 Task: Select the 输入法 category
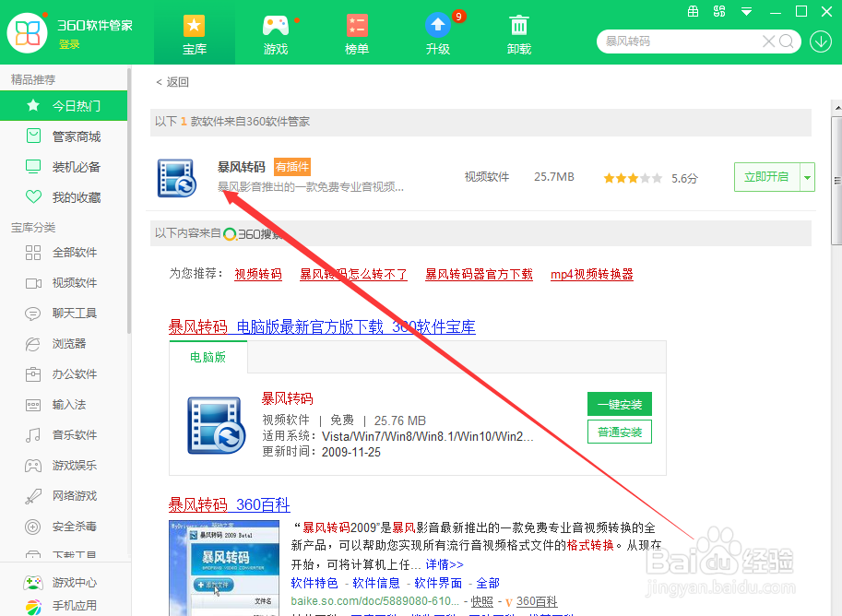[64, 405]
